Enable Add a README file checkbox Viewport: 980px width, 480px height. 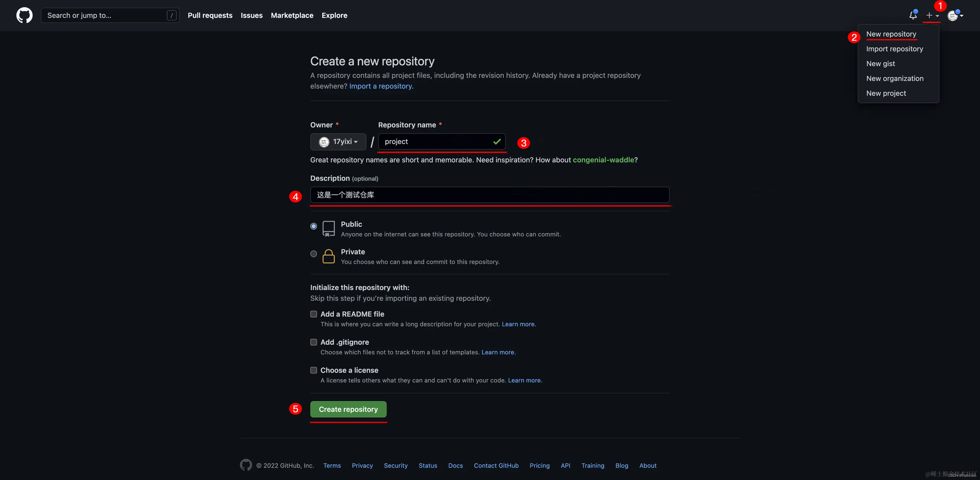point(313,314)
